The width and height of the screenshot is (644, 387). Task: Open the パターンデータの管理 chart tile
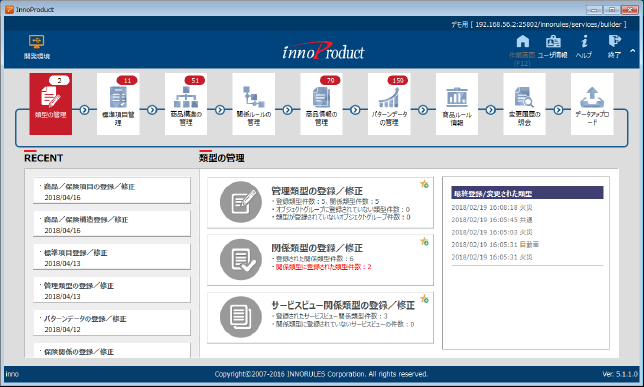click(x=389, y=104)
